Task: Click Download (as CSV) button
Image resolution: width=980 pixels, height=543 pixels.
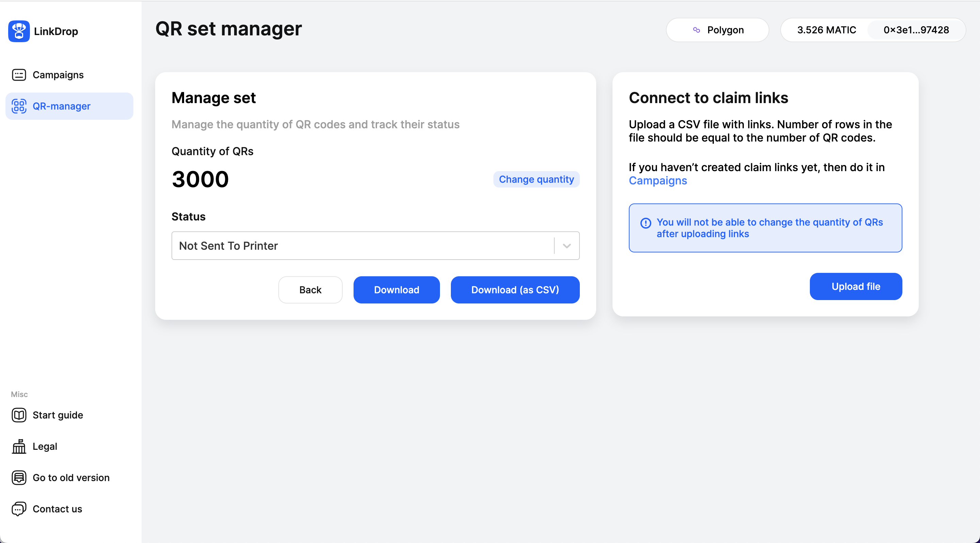Action: pyautogui.click(x=515, y=290)
